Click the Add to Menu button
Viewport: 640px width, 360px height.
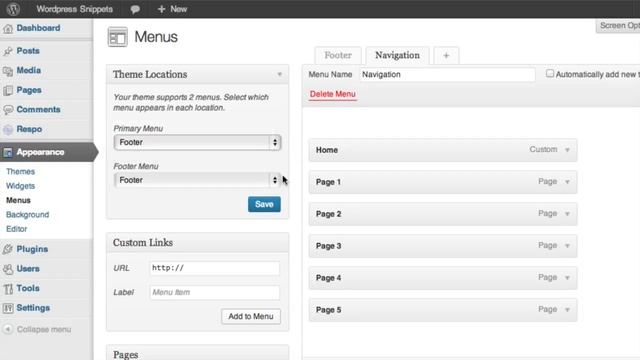coord(251,316)
